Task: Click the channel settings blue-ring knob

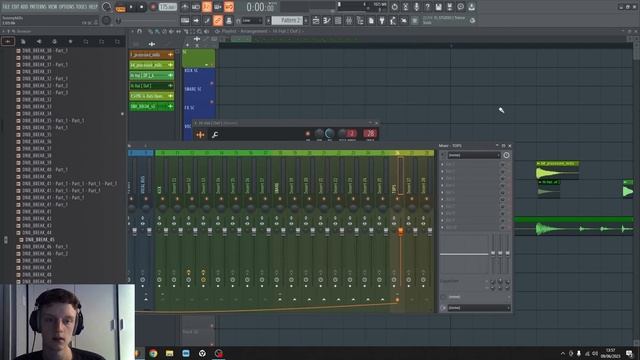Action: click(329, 133)
